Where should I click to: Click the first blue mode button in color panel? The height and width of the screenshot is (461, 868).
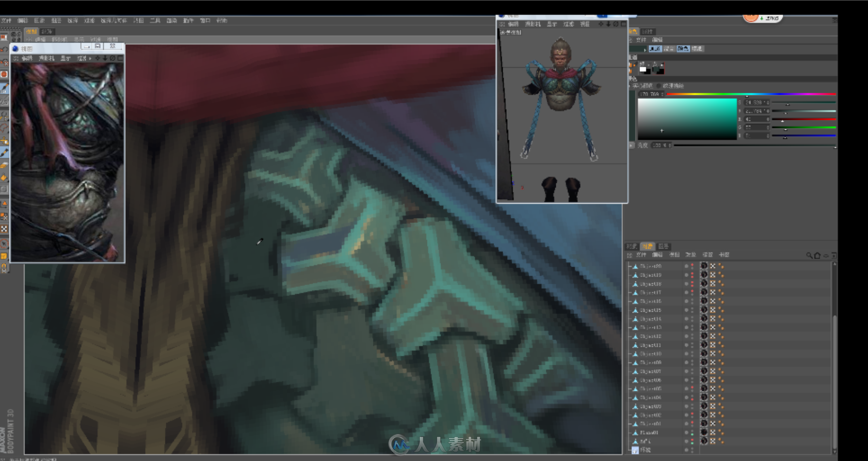[656, 49]
